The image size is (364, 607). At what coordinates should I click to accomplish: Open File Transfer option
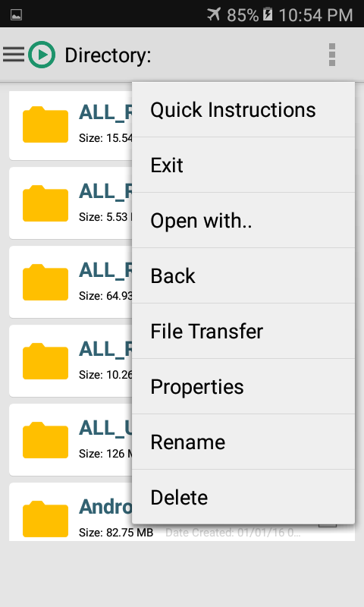tap(243, 331)
